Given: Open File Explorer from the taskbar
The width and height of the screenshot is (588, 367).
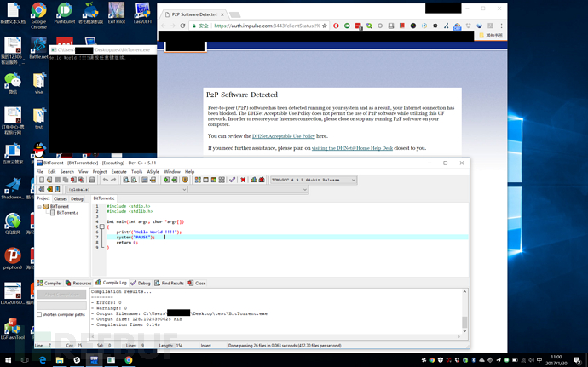Looking at the screenshot, I should click(60, 360).
